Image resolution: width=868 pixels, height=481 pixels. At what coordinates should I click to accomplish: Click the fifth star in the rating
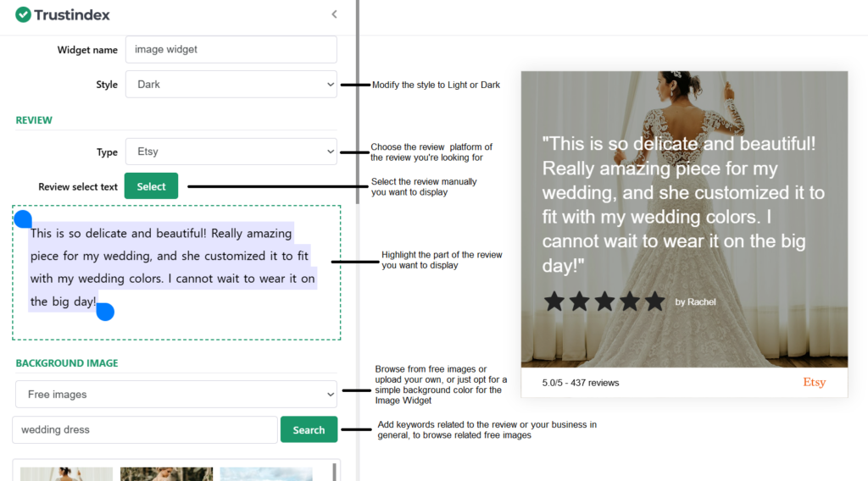[654, 301]
